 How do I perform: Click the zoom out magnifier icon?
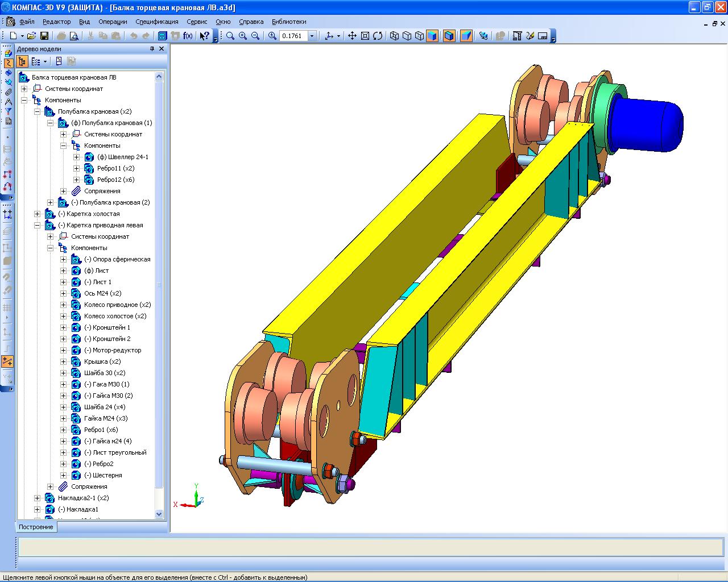pos(255,36)
